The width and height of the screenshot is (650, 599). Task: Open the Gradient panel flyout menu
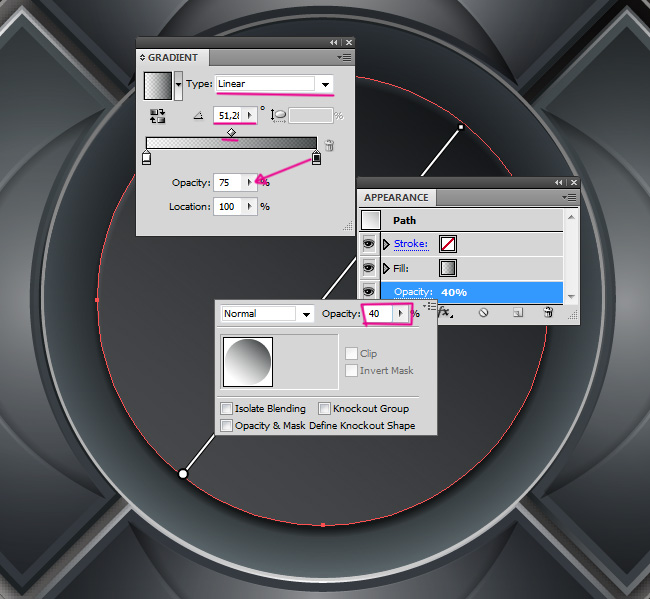coord(344,57)
